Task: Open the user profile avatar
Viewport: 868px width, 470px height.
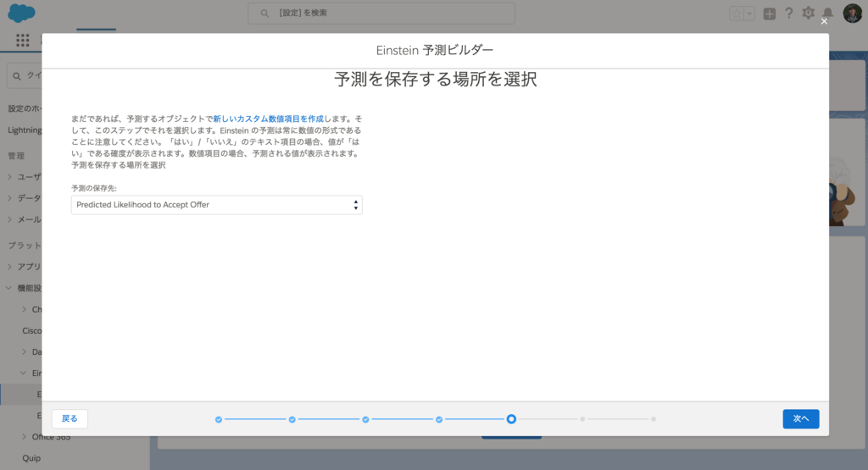Action: point(853,14)
